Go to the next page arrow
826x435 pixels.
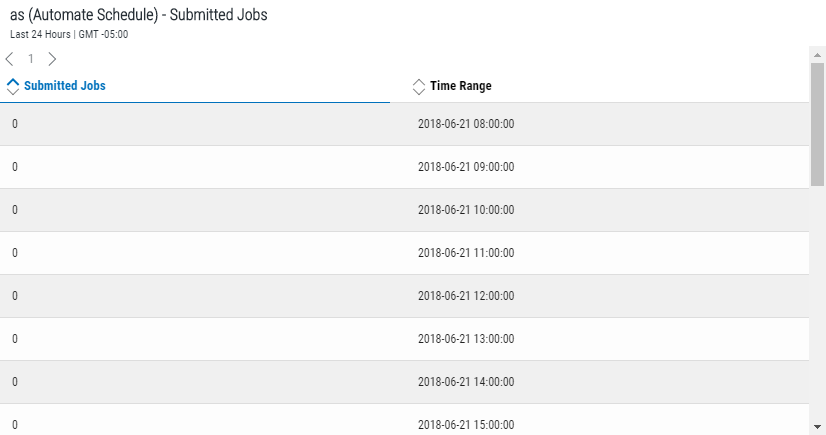point(52,59)
